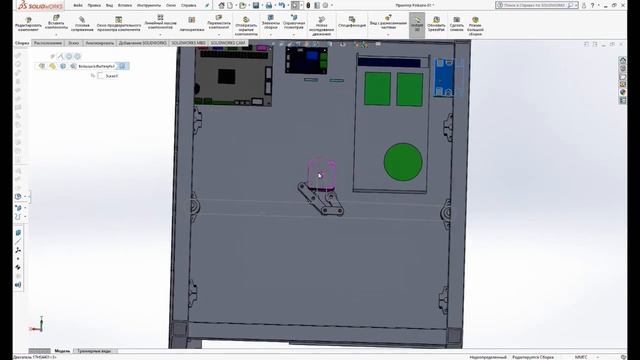Open the Справка menu
Screen dimensions: 640x360
(189, 5)
